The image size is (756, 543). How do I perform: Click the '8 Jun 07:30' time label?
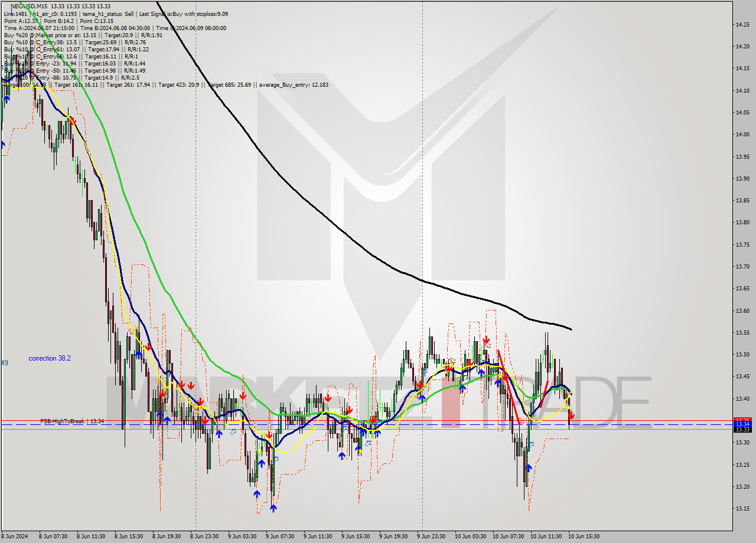(x=54, y=537)
